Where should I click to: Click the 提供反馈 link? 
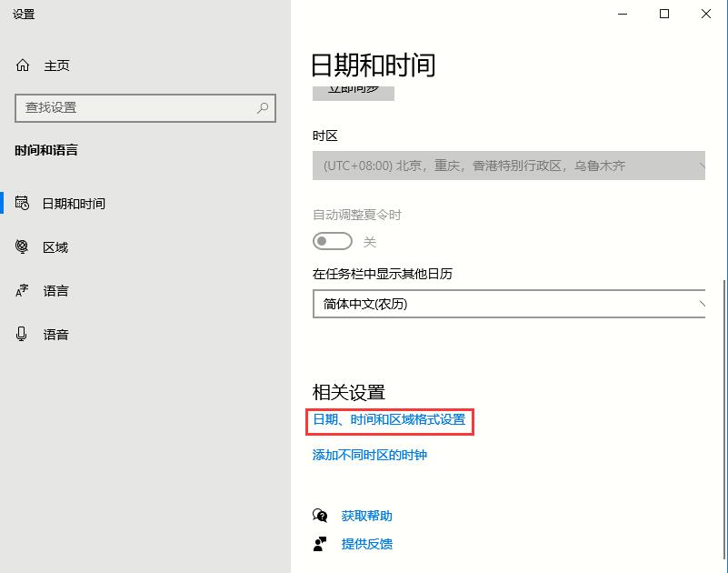pos(365,544)
